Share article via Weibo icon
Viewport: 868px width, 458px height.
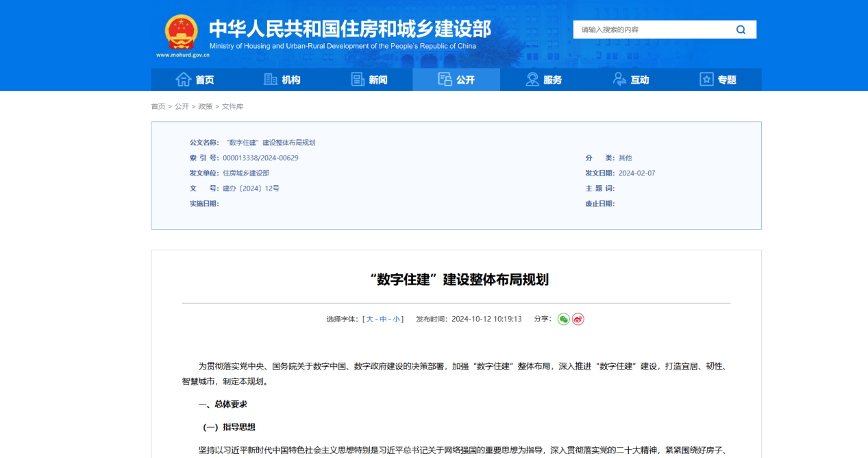click(578, 319)
